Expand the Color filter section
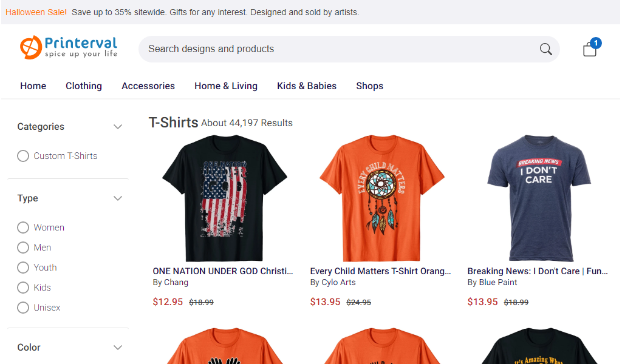 (117, 348)
